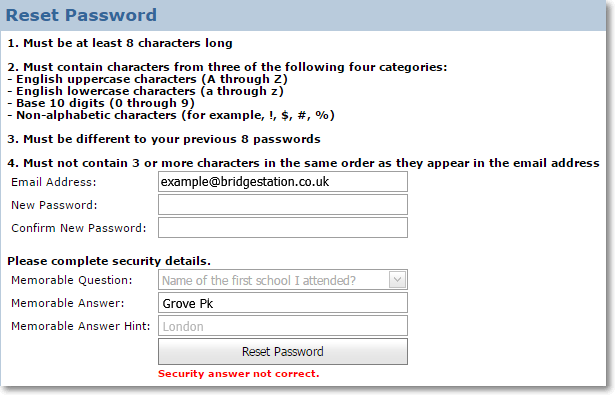
Task: Click the Please complete security details heading
Action: tap(109, 261)
